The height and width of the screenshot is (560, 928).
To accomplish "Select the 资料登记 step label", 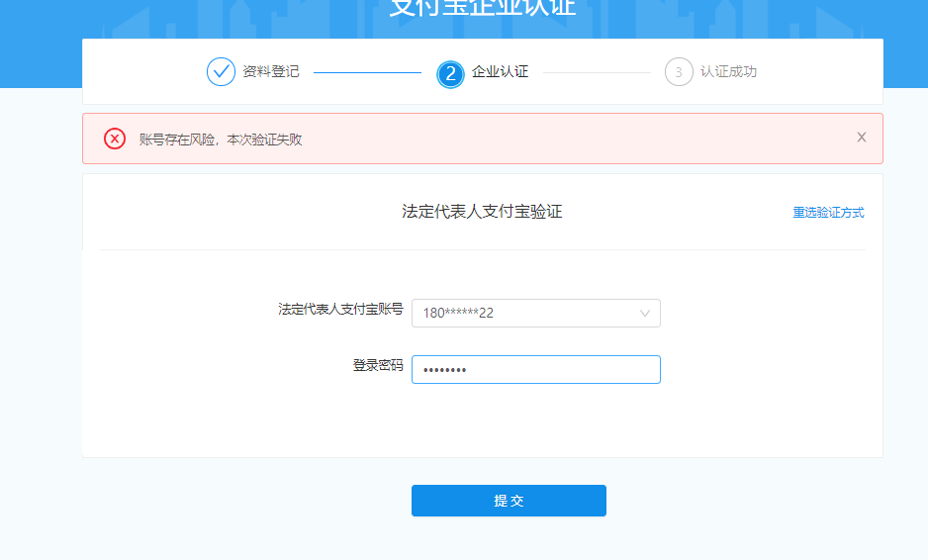I will pyautogui.click(x=271, y=71).
